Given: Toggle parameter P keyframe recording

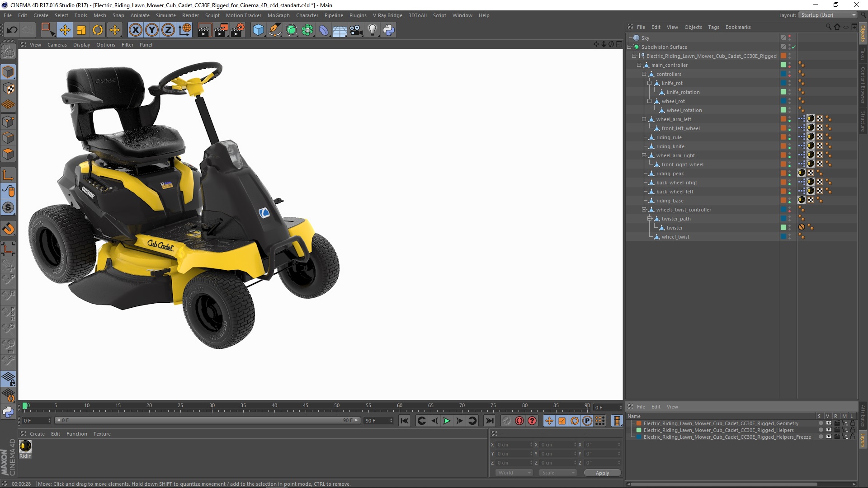Looking at the screenshot, I should click(x=587, y=421).
